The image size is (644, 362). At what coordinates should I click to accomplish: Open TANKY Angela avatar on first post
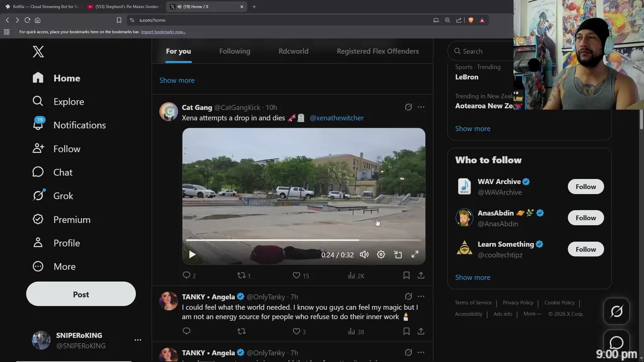(x=169, y=301)
